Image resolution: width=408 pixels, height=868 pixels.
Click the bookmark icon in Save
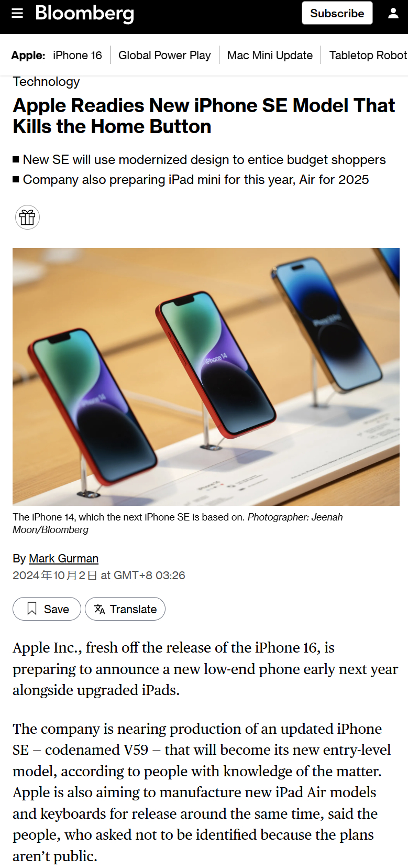coord(32,609)
